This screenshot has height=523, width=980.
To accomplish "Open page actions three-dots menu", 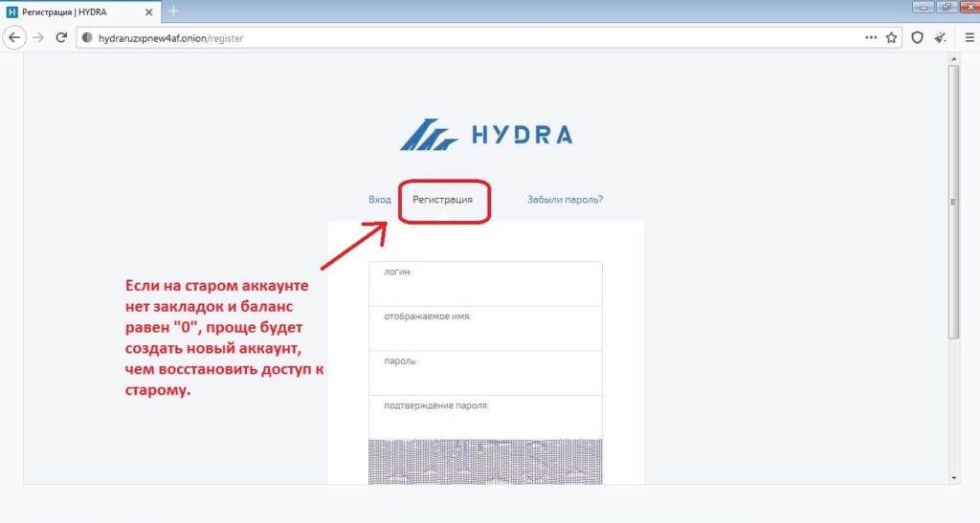I will pyautogui.click(x=871, y=37).
